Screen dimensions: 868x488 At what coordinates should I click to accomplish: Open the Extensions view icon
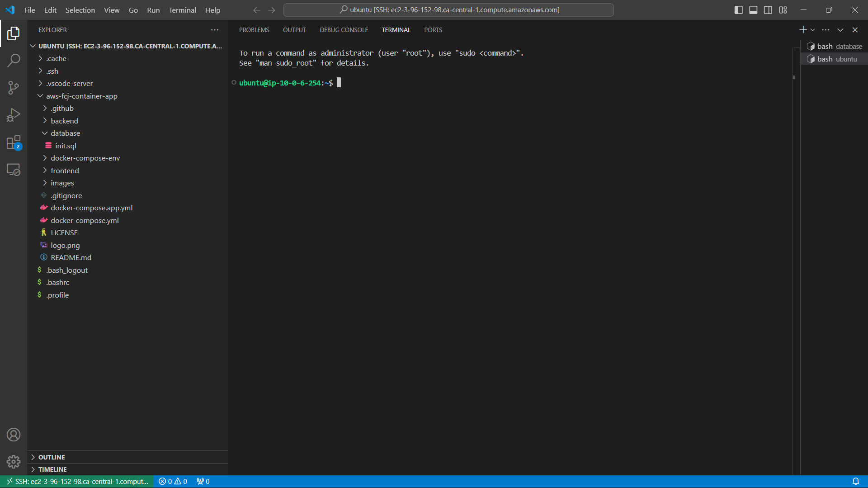pyautogui.click(x=14, y=142)
